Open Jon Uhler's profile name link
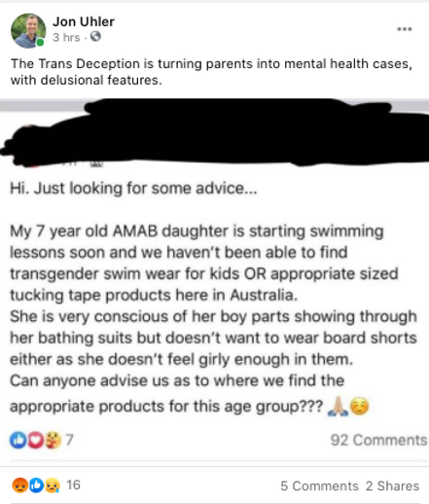 pyautogui.click(x=84, y=21)
